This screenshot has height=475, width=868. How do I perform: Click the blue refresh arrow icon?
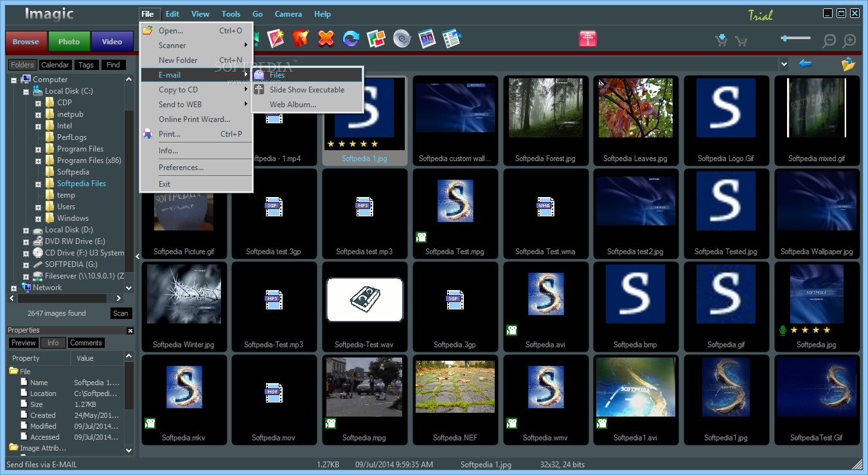click(x=351, y=39)
